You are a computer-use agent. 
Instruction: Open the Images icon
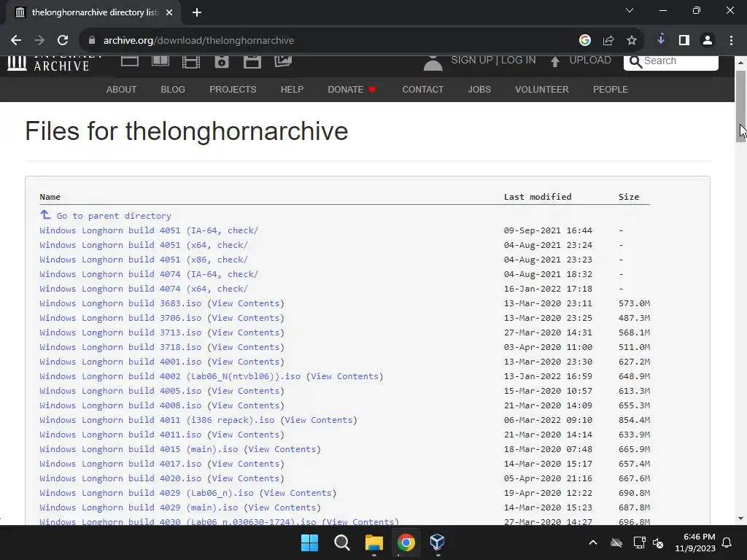point(283,61)
